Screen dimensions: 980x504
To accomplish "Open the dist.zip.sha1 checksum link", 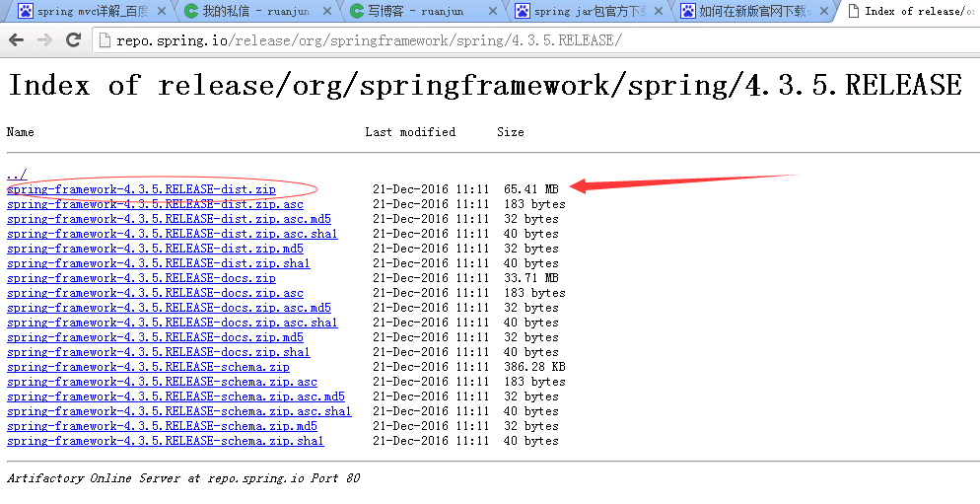I will (159, 263).
